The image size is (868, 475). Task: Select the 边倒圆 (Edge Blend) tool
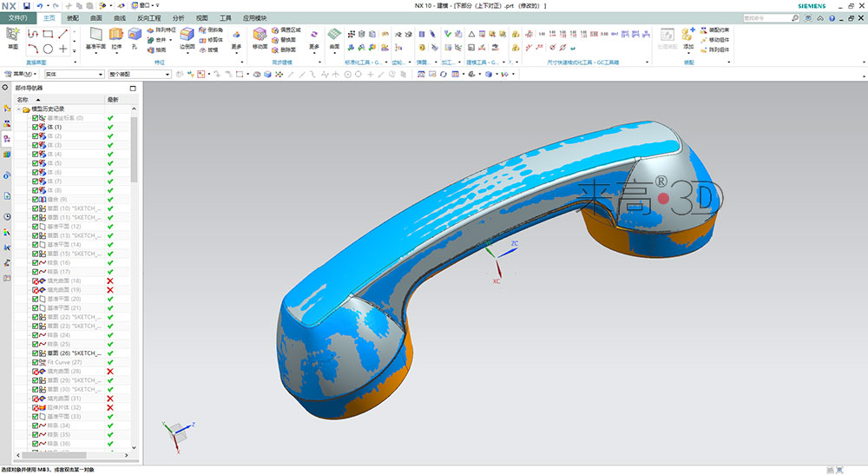click(x=187, y=36)
